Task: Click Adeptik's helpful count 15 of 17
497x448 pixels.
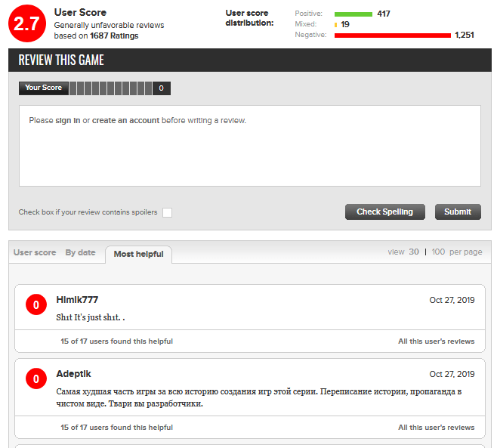Action: click(x=116, y=428)
